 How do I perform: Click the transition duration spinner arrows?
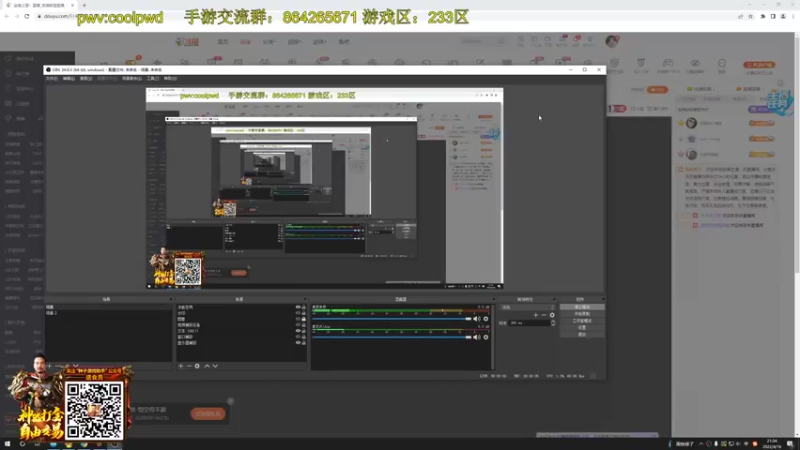(553, 323)
